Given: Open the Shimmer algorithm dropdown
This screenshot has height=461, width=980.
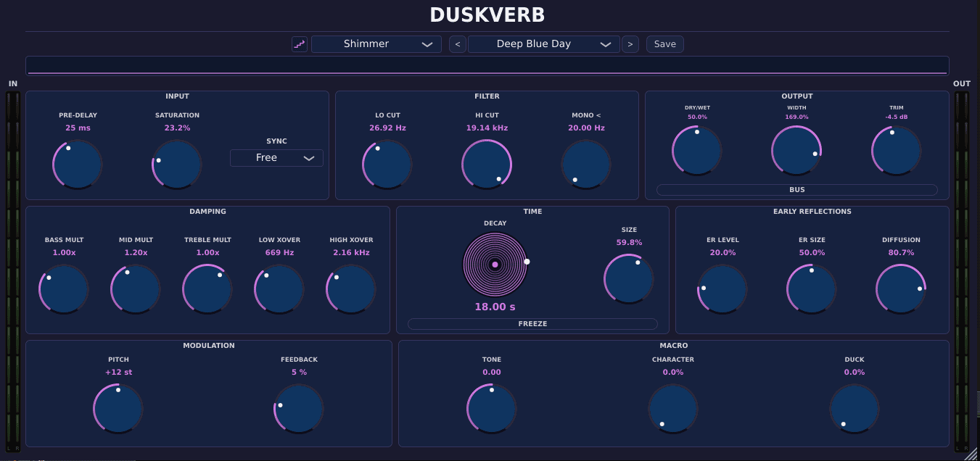Looking at the screenshot, I should [376, 44].
